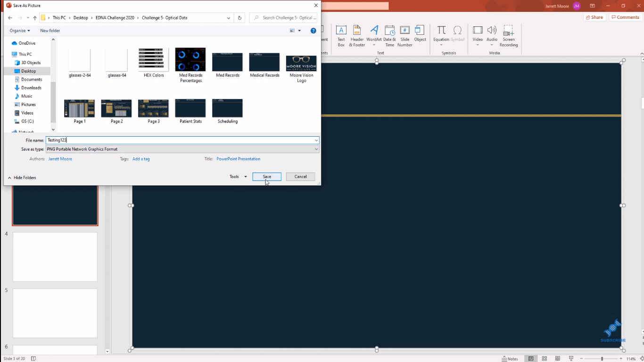Open Organize dropdown menu
644x362 pixels.
(x=20, y=31)
